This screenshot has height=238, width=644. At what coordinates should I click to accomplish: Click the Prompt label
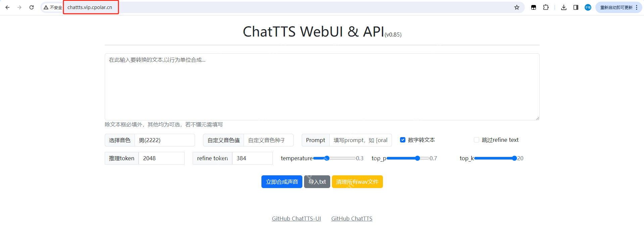315,140
